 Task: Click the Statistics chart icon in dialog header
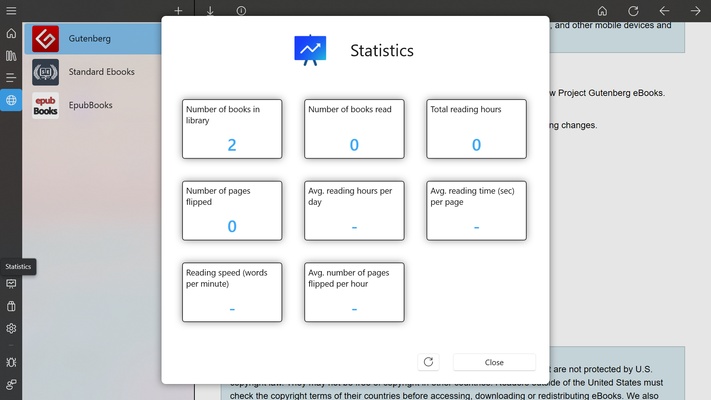(x=310, y=50)
